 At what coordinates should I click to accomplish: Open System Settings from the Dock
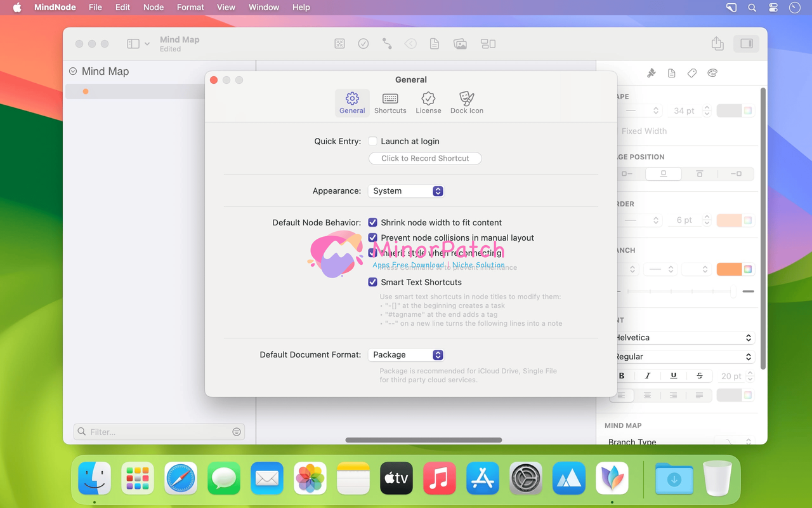[526, 478]
